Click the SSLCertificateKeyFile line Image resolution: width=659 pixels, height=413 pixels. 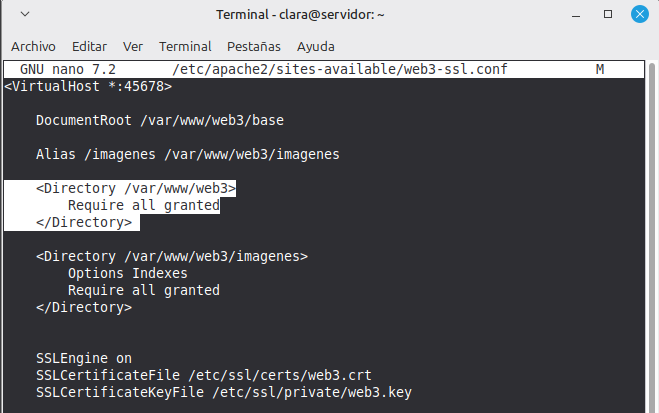click(224, 392)
